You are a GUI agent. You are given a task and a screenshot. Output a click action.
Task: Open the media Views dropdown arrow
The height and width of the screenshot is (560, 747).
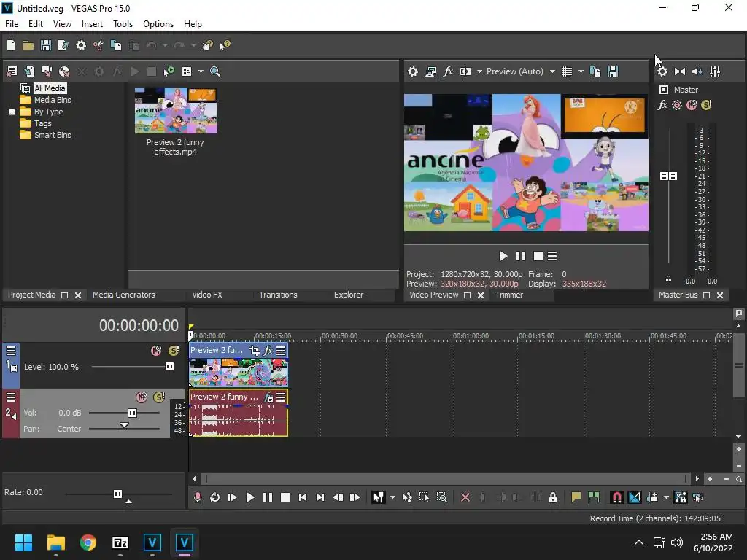point(201,71)
